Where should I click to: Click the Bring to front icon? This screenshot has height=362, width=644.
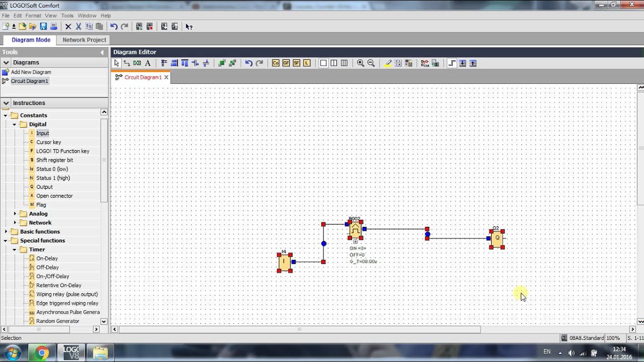222,63
